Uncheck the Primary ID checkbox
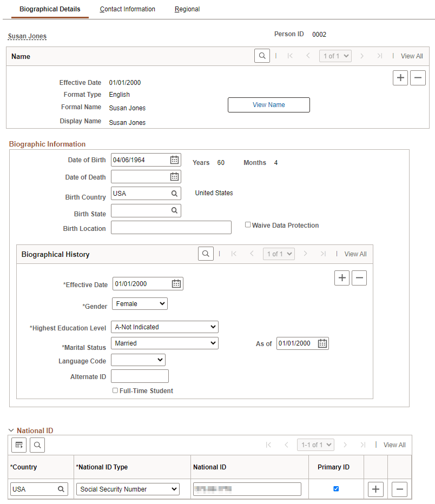Viewport: 435px width, 504px height. click(x=336, y=488)
